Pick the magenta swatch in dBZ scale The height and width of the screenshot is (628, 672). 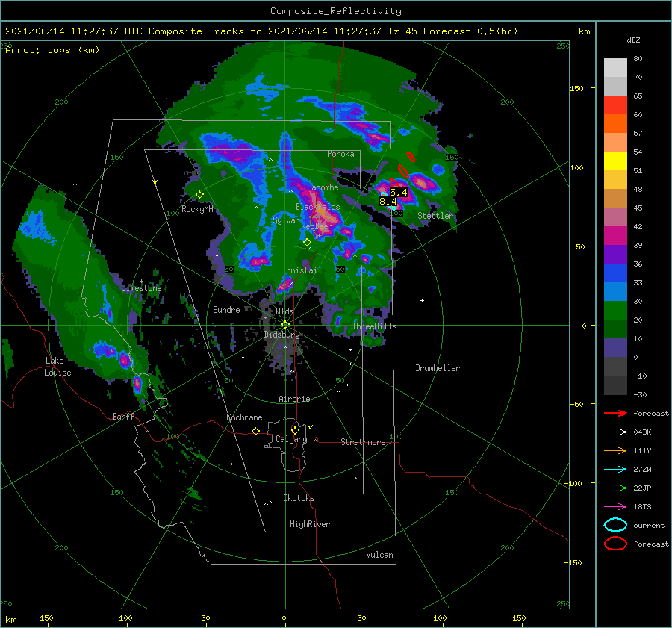pos(615,236)
